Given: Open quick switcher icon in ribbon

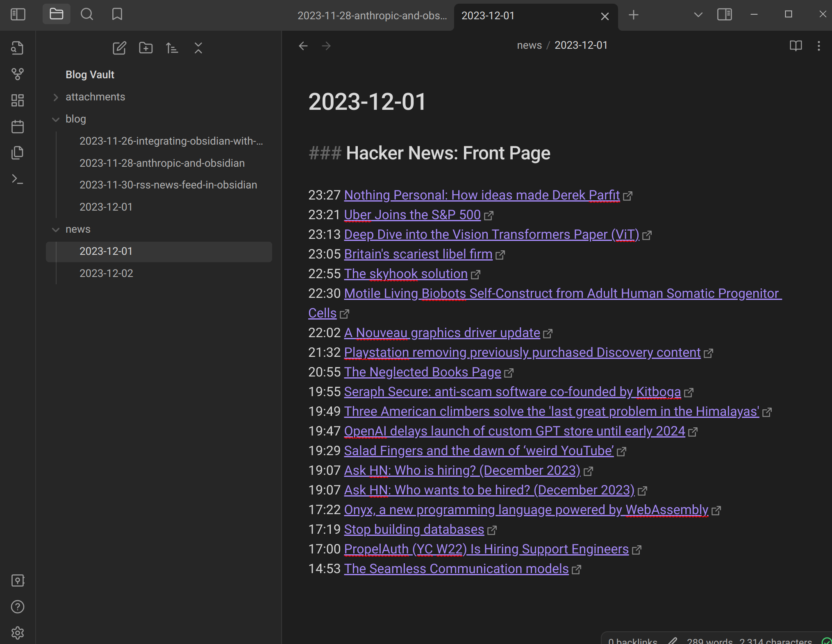Looking at the screenshot, I should 17,48.
